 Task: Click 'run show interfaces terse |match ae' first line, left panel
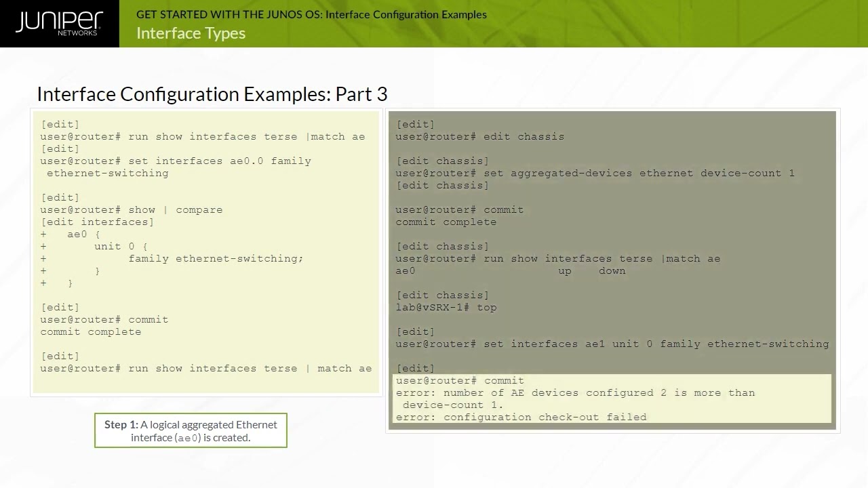203,136
